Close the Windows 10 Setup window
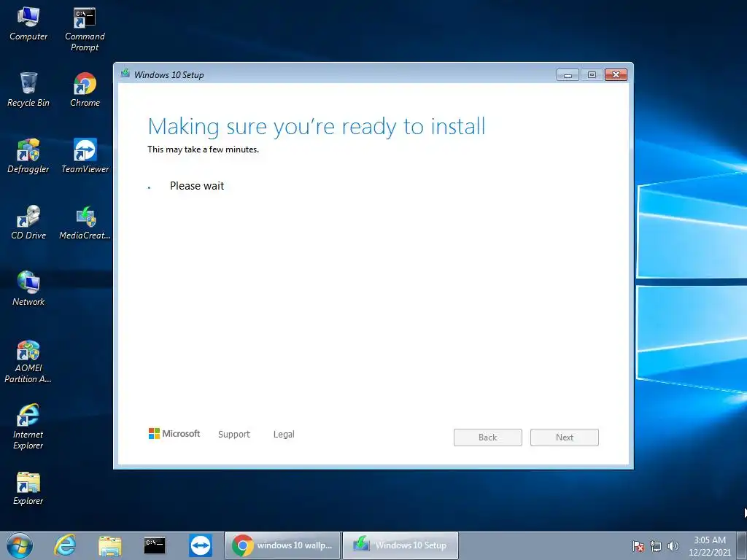This screenshot has width=747, height=560. pos(616,75)
